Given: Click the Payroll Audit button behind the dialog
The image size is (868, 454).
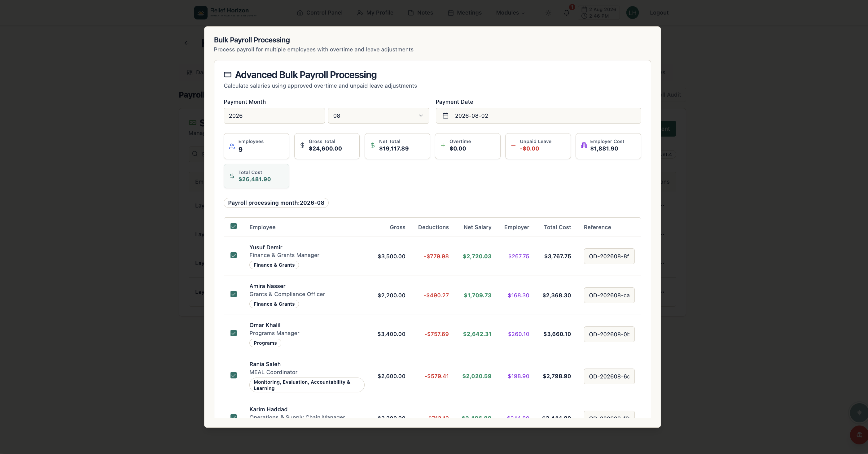Looking at the screenshot, I should (x=673, y=95).
